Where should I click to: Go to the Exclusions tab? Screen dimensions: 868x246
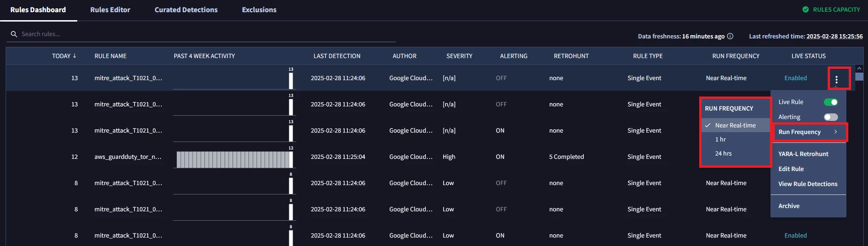point(259,10)
